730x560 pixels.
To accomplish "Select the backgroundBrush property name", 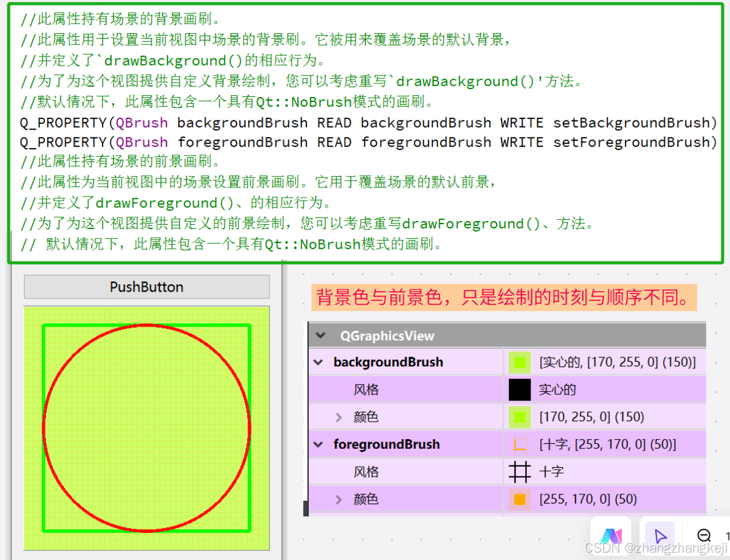I will point(388,362).
